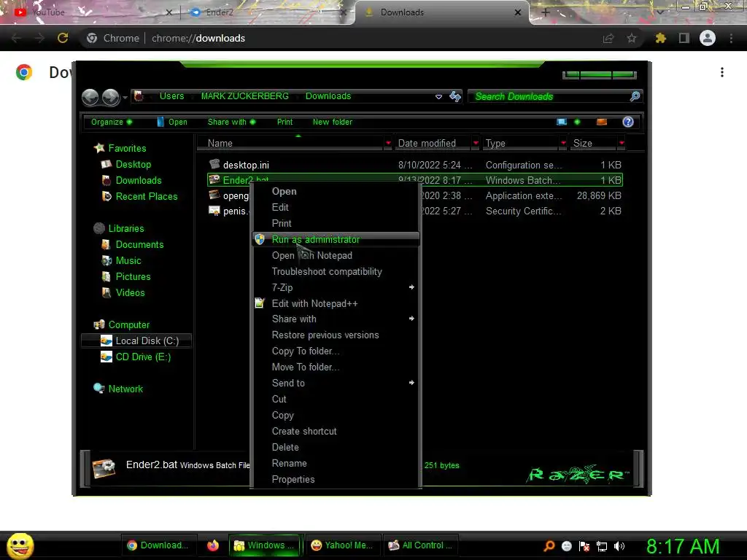This screenshot has width=747, height=560.
Task: Open Type column filter dropdown
Action: (563, 143)
